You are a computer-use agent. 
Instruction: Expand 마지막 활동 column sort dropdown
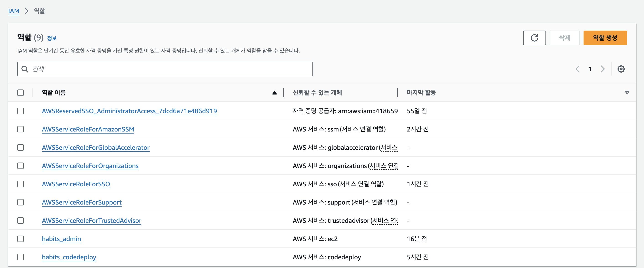627,93
